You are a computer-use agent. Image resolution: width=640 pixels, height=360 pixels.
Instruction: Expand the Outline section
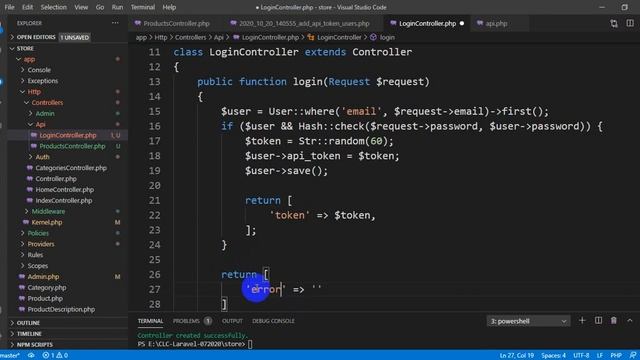point(28,323)
